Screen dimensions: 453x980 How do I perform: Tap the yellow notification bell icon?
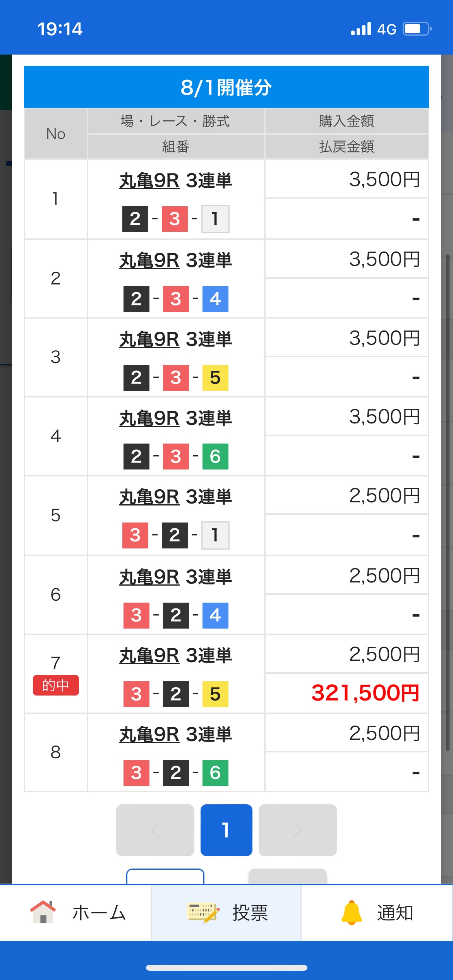click(352, 912)
